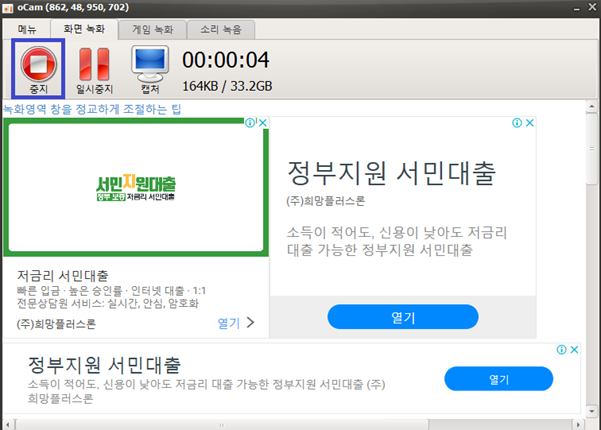Screen dimensions: 601x430
Task: Open the 서민지원대출 ad image
Action: pos(136,187)
